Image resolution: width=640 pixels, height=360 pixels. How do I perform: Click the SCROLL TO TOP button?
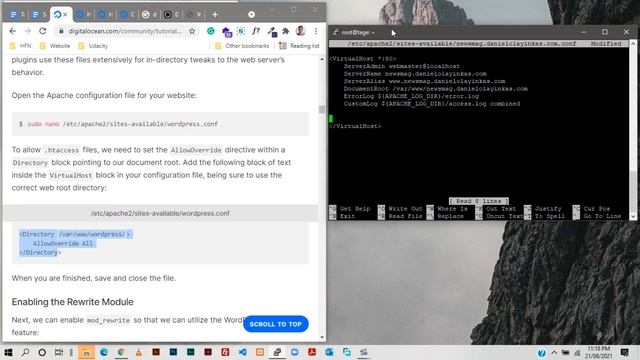click(276, 324)
